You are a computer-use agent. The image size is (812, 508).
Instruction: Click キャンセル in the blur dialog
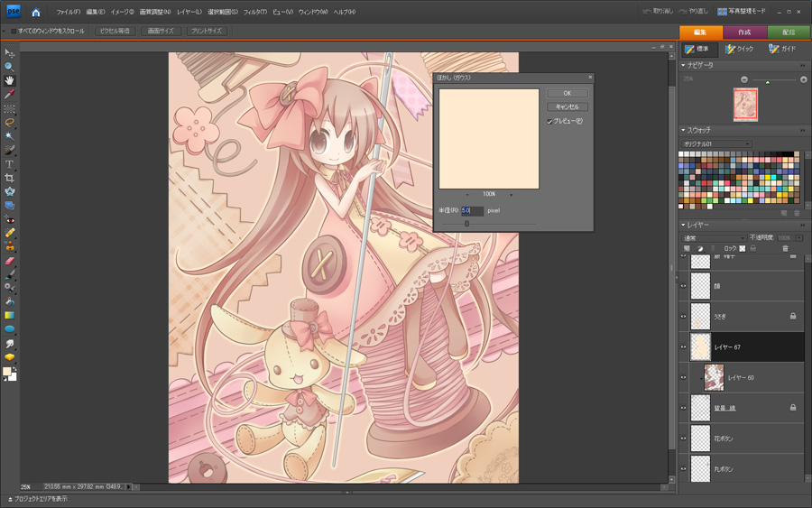(x=567, y=106)
